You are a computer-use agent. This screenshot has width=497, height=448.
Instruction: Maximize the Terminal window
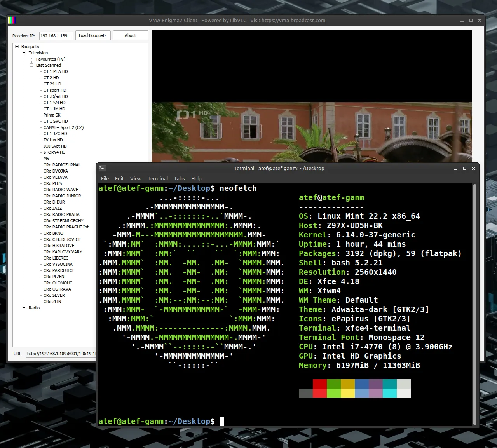pyautogui.click(x=464, y=169)
